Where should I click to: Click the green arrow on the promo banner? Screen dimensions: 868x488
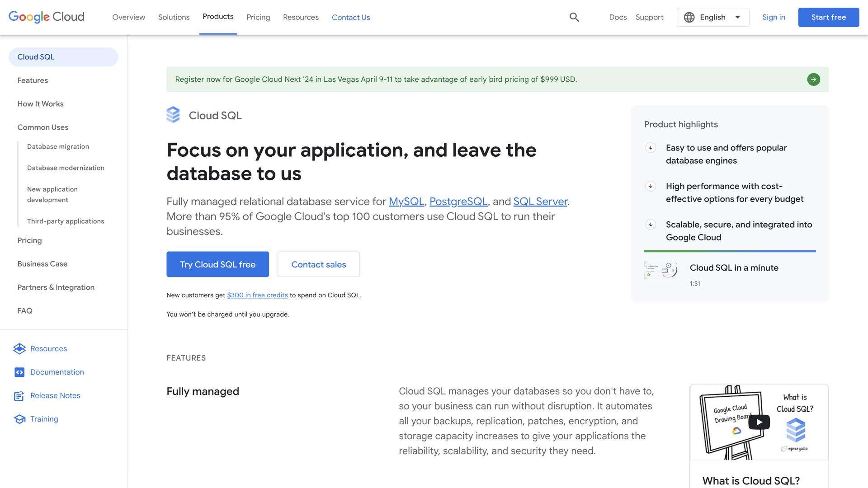(814, 79)
